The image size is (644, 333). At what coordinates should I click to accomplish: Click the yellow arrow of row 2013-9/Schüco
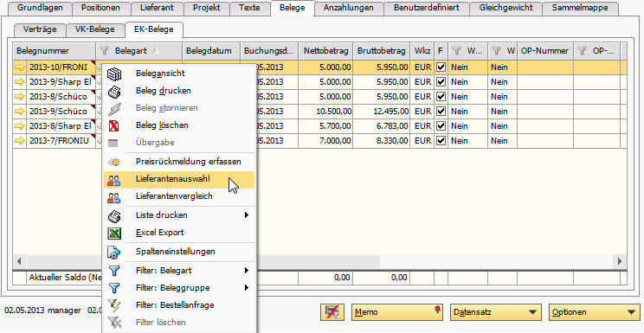coord(19,112)
